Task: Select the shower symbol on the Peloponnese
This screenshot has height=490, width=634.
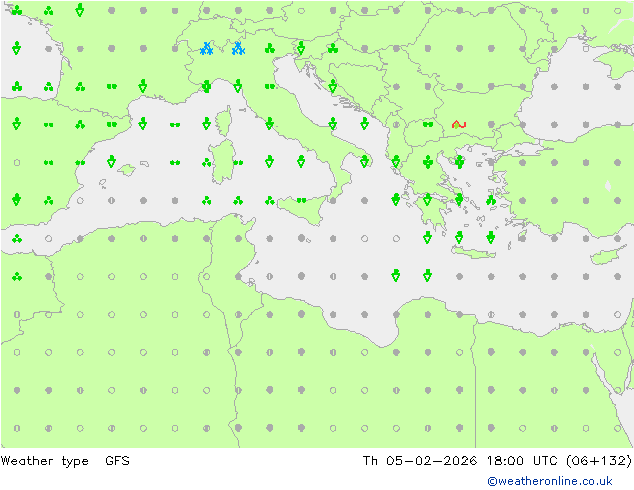Action: 427,199
